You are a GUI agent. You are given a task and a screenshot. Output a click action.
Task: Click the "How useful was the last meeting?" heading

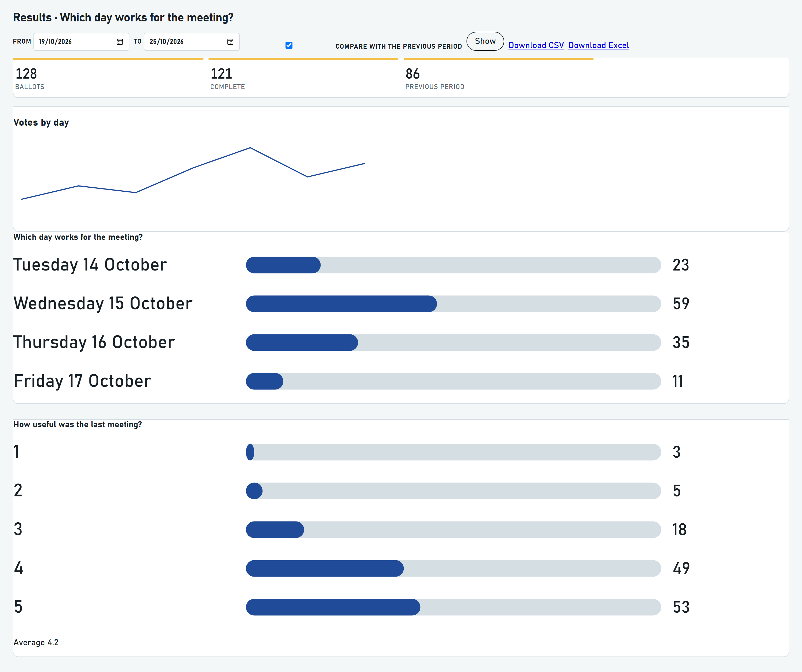click(78, 424)
